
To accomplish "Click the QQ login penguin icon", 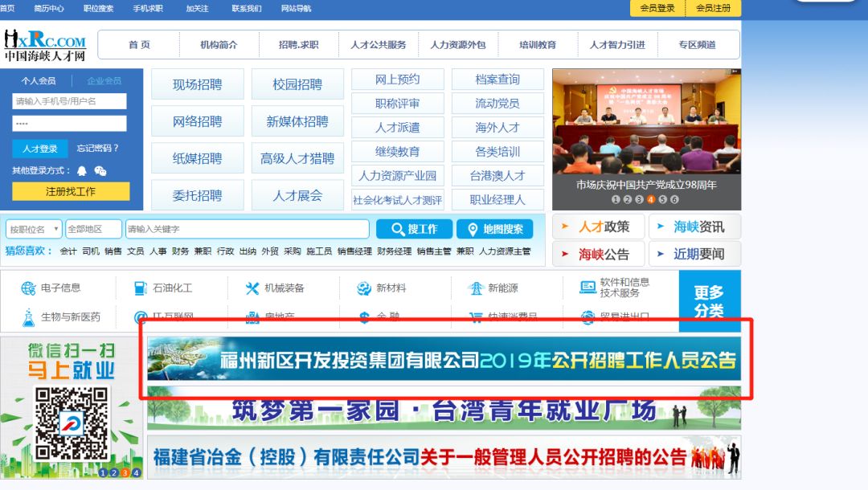I will click(x=82, y=170).
